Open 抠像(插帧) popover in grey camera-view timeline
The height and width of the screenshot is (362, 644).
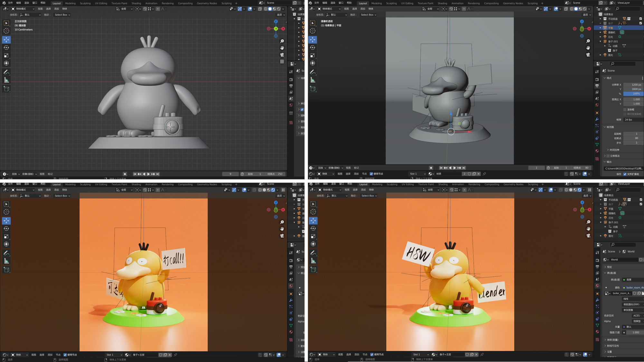tap(336, 168)
